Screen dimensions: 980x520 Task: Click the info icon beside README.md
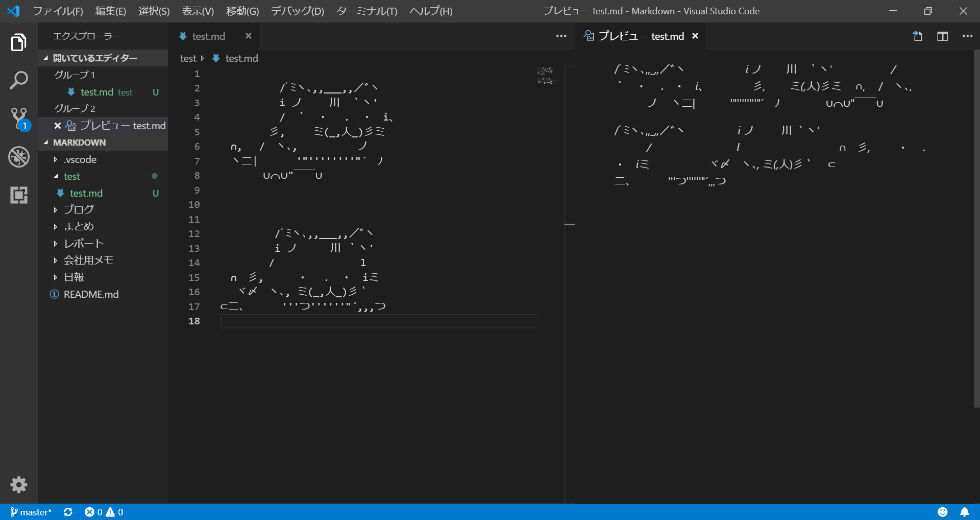point(54,294)
